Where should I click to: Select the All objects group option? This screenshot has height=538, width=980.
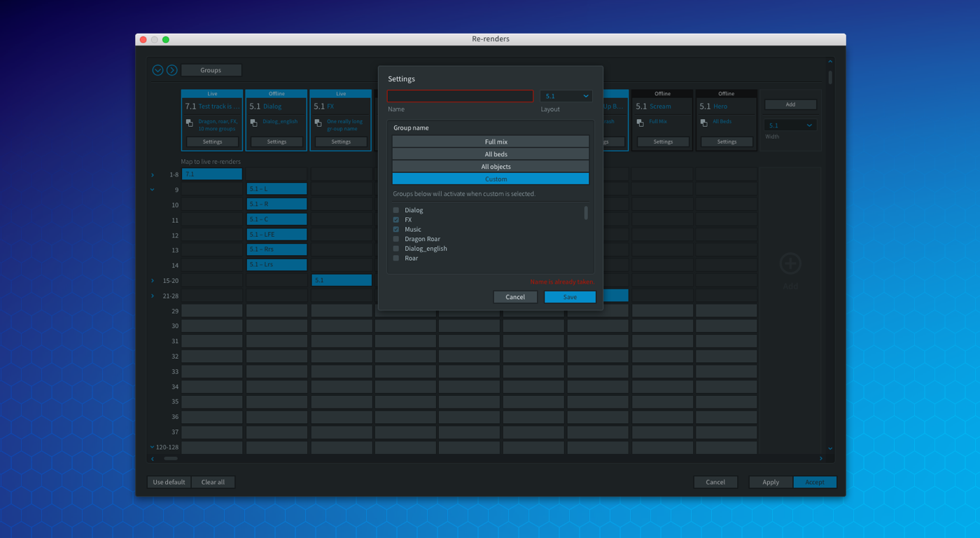point(491,167)
